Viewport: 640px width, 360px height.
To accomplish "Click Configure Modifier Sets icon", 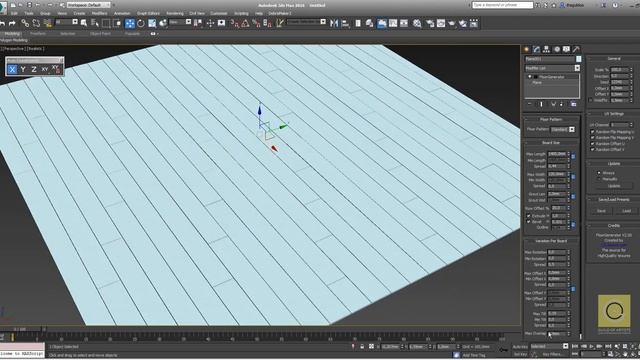I will click(573, 104).
